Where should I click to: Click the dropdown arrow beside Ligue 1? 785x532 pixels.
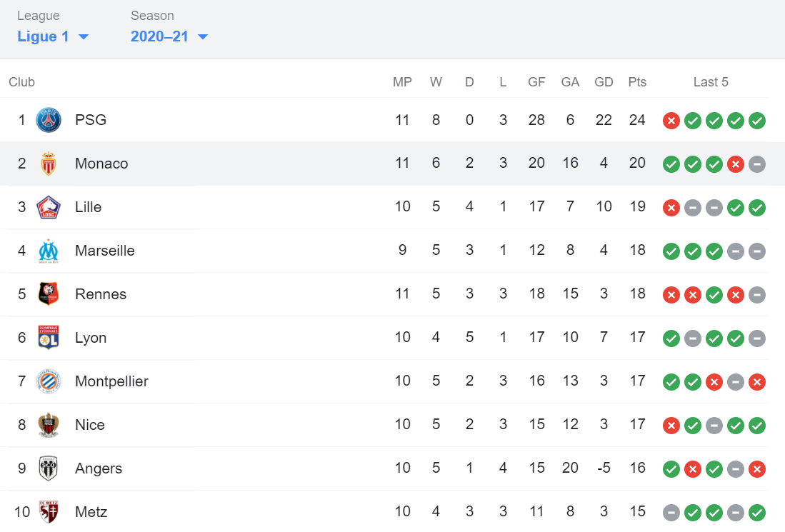[84, 37]
